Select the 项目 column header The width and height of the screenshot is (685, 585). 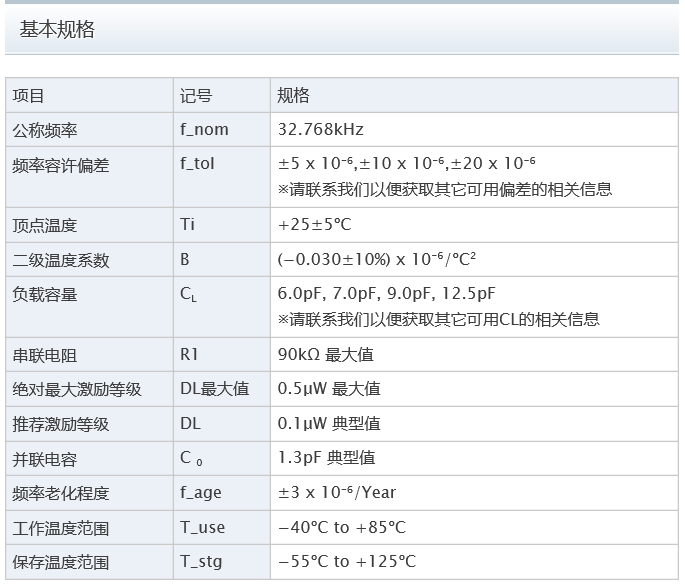coord(28,96)
